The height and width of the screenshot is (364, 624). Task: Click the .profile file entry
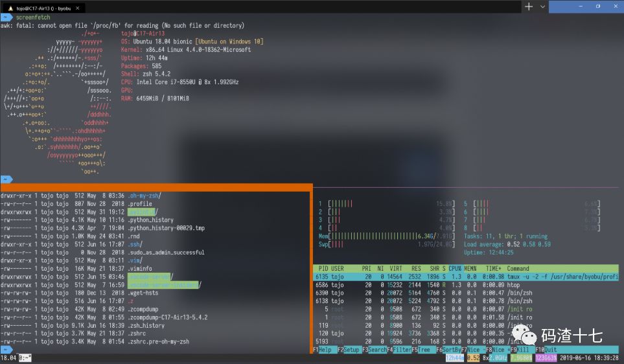pos(140,203)
